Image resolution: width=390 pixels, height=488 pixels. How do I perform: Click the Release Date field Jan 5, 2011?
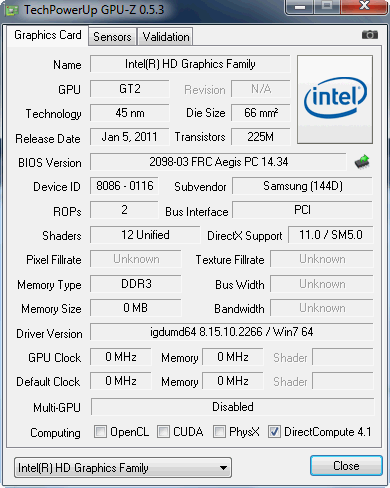tap(130, 137)
